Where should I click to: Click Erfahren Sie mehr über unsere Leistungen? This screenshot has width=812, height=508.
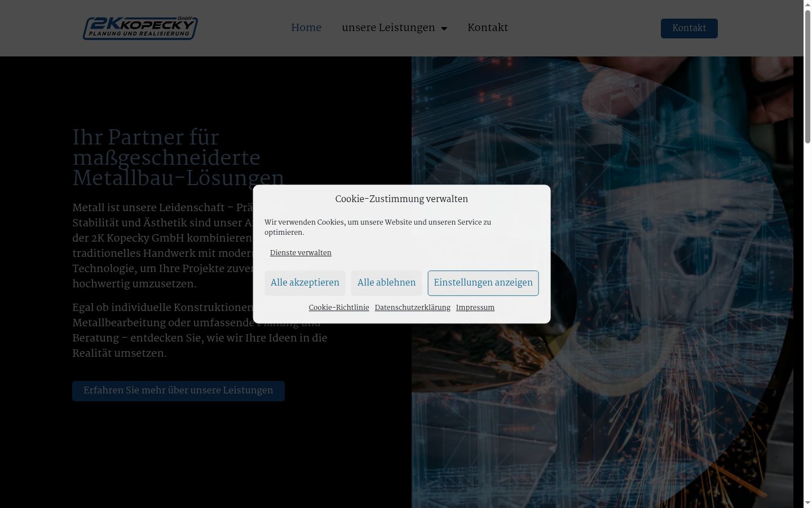pos(178,391)
